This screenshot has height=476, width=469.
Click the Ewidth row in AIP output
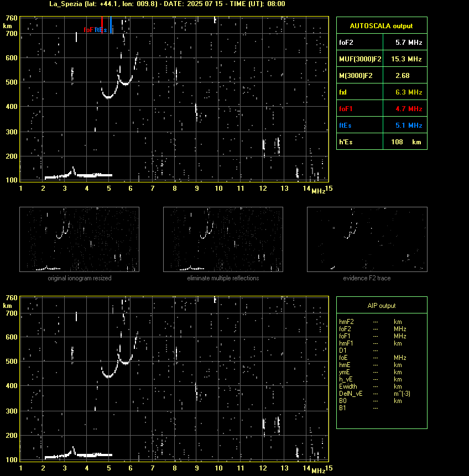(x=371, y=386)
